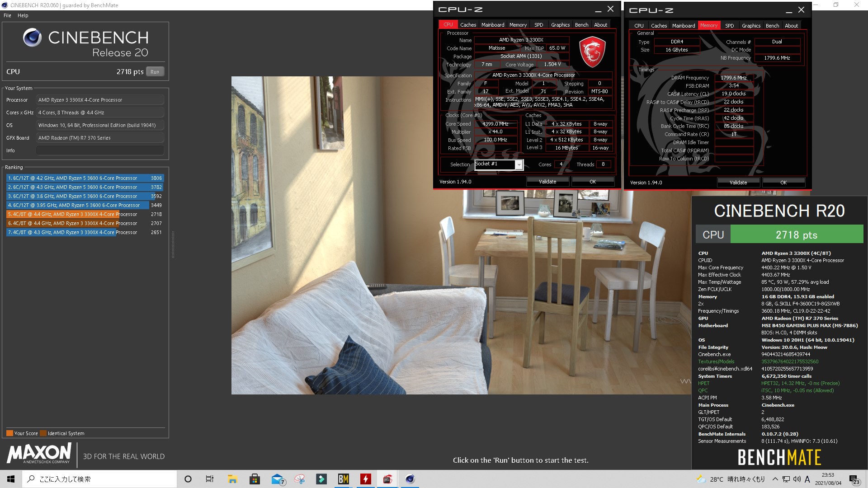The image size is (868, 488).
Task: Click the Textures/Models hash entry in BenchMate
Action: pyautogui.click(x=758, y=361)
